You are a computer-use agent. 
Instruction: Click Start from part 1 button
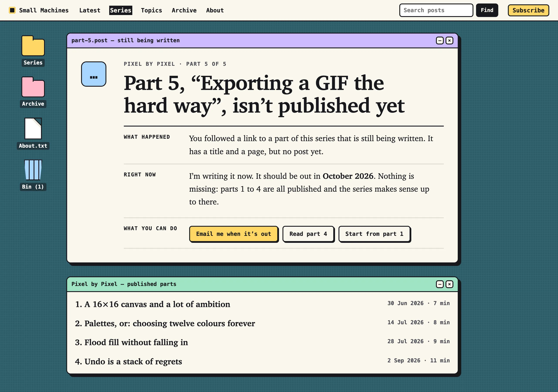tap(374, 234)
